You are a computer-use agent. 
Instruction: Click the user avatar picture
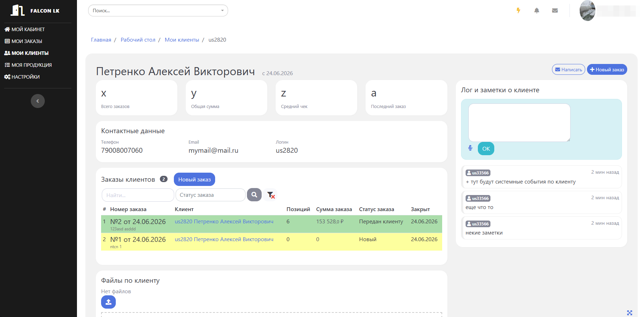587,10
